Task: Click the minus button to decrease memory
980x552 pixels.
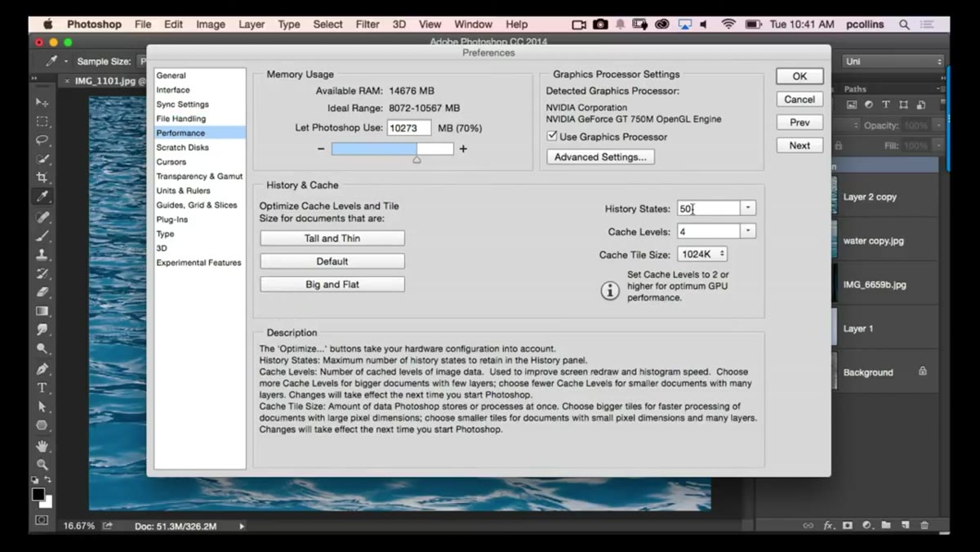Action: (x=321, y=149)
